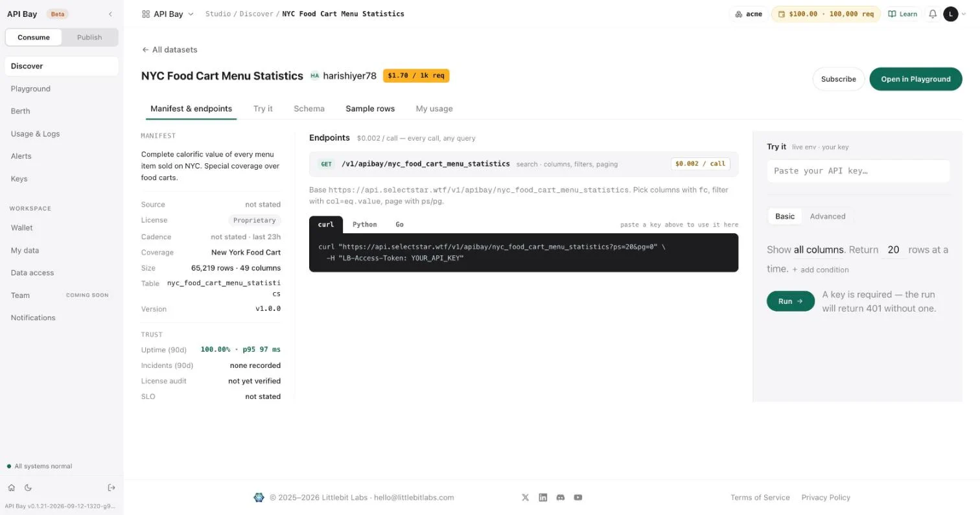Screen dimensions: 980x515
Task: Click add condition link
Action: 821,269
